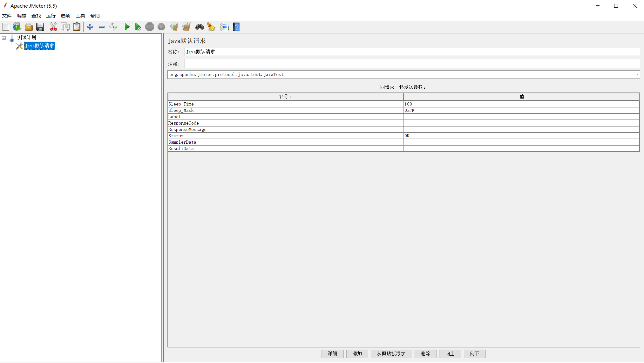This screenshot has height=363, width=644.
Task: Start the test with green play icon
Action: coord(127,27)
